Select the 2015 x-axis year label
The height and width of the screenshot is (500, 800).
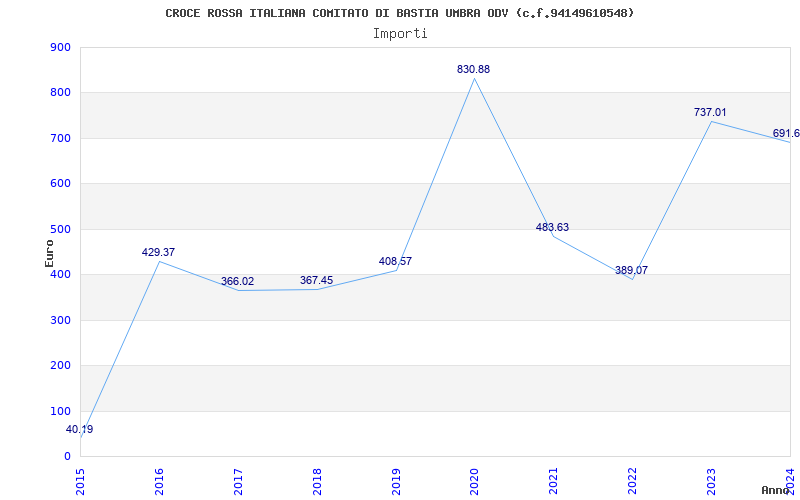(80, 481)
